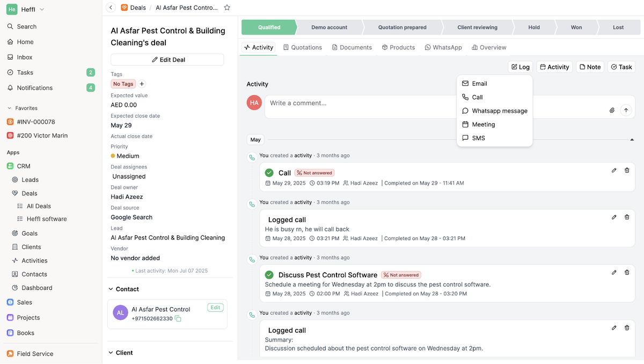
Task: Collapse the Client section
Action: click(x=111, y=352)
